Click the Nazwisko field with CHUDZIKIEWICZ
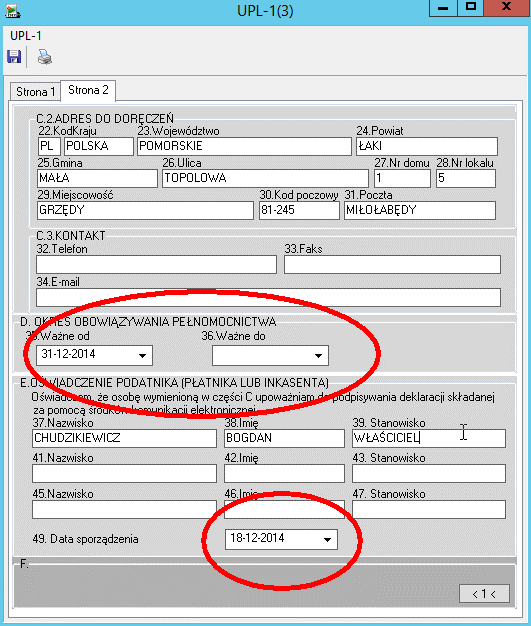The image size is (531, 626). tap(125, 438)
